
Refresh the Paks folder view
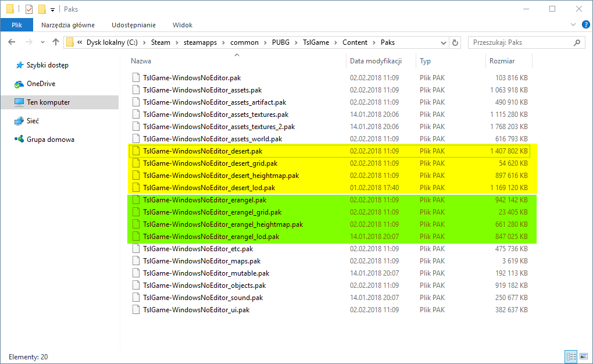point(455,43)
